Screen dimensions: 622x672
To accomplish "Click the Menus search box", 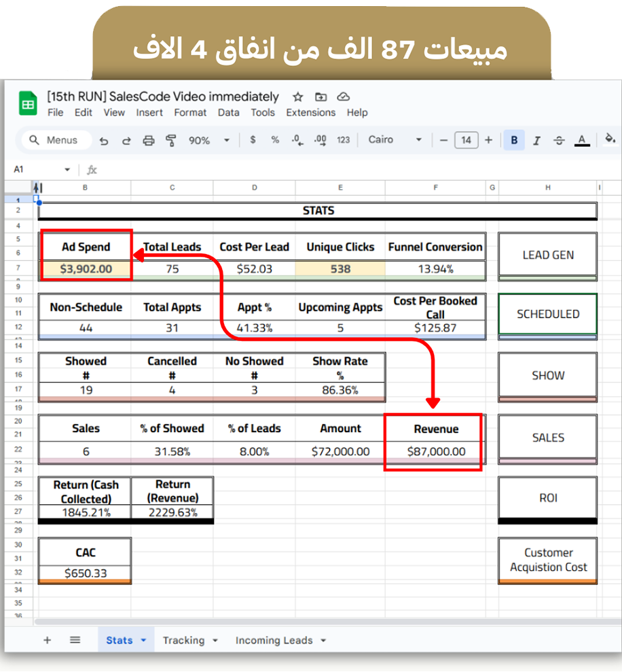I will click(54, 141).
